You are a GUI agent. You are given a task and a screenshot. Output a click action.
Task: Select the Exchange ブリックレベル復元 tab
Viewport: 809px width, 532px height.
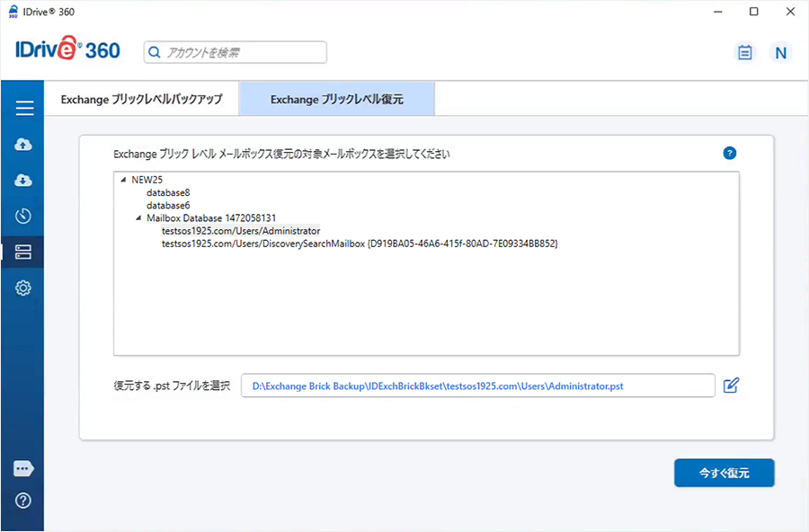point(336,100)
